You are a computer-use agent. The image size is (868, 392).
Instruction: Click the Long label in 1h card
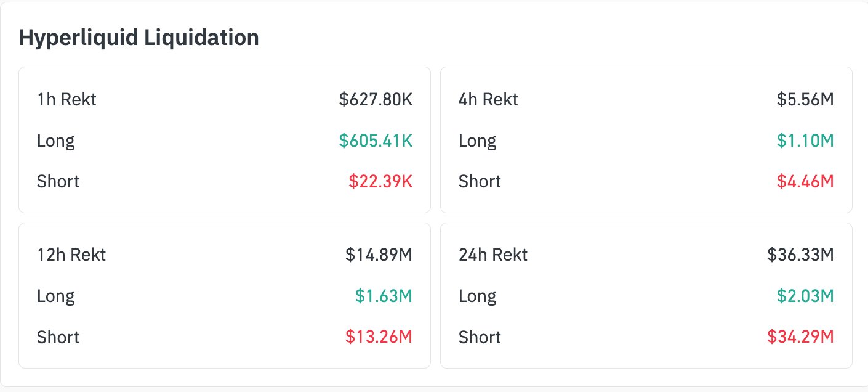tap(55, 141)
